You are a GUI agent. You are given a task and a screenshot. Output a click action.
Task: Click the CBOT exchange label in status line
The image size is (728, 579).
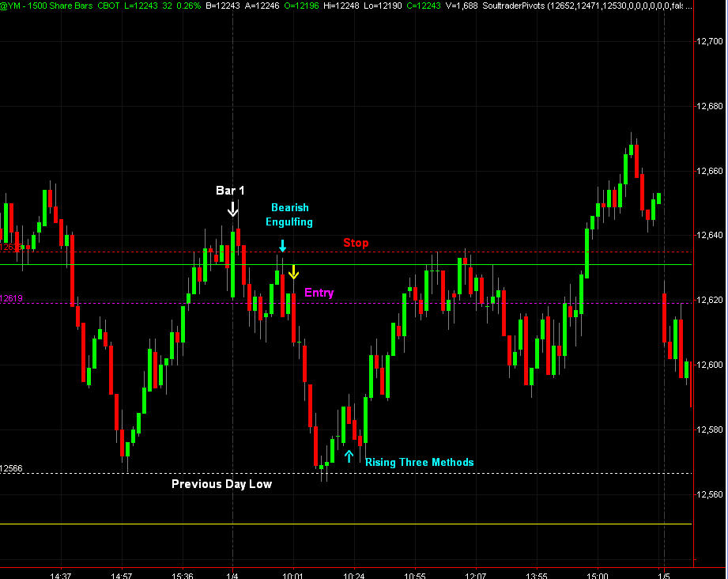tap(108, 6)
